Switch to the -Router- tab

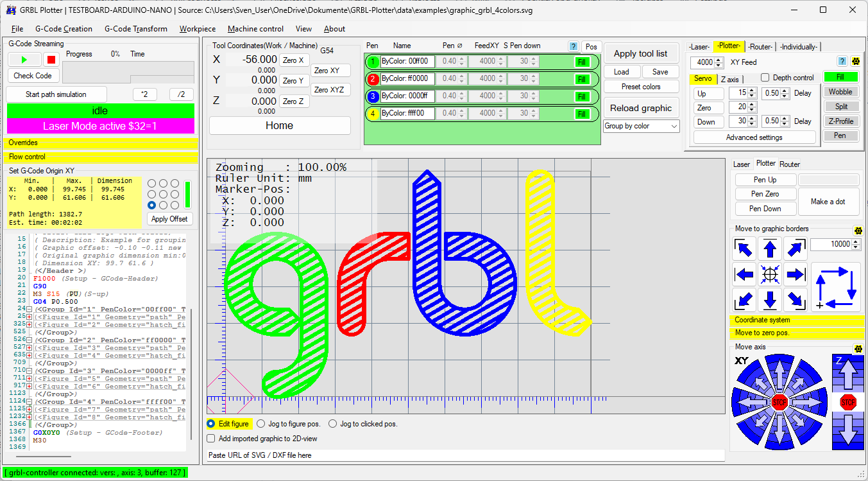pos(760,46)
